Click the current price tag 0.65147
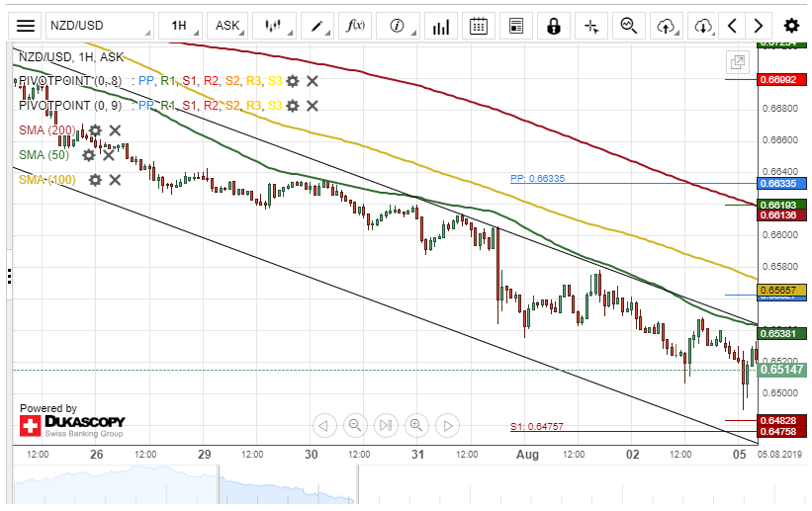Image resolution: width=812 pixels, height=511 pixels. coord(782,369)
